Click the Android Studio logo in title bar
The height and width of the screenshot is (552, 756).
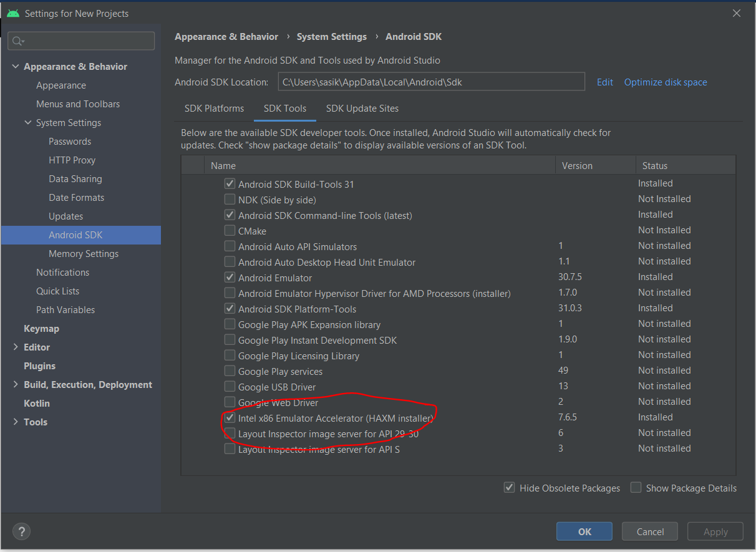point(13,13)
